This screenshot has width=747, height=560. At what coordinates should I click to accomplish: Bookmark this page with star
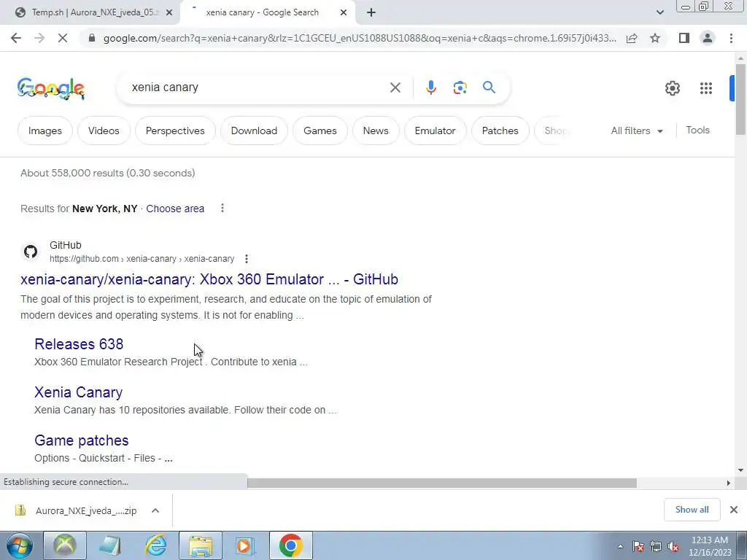pyautogui.click(x=655, y=38)
